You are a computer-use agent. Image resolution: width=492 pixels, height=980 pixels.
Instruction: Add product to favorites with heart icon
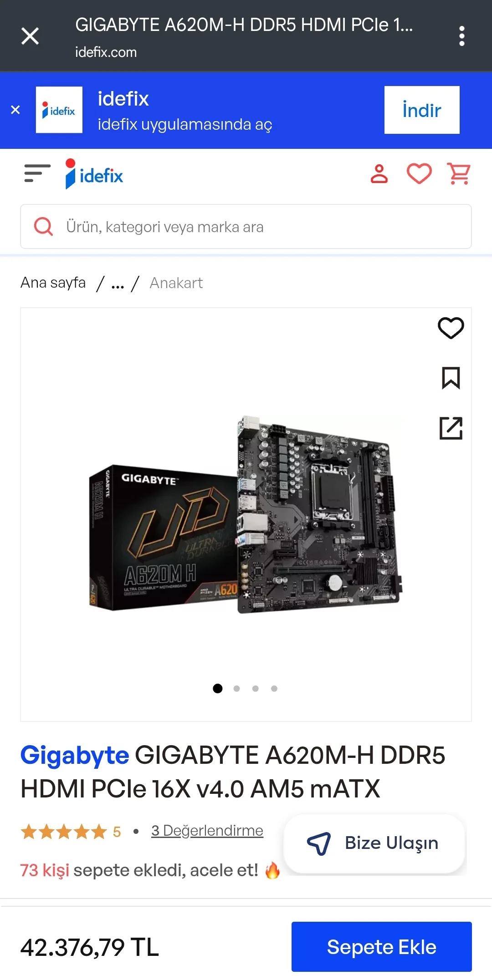(x=451, y=328)
